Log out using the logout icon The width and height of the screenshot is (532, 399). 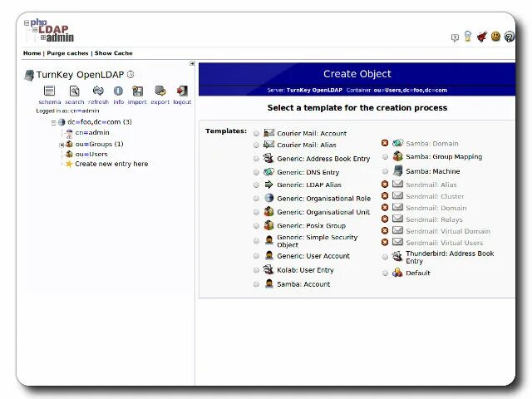[182, 91]
